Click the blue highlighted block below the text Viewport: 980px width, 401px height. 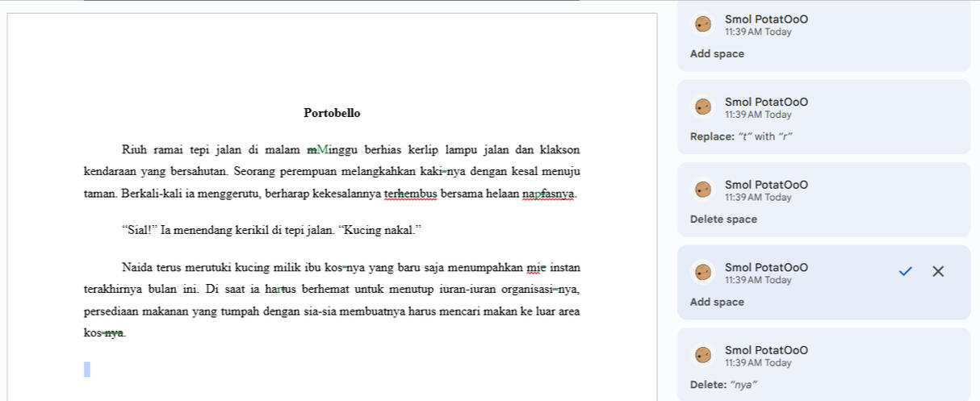pos(87,370)
